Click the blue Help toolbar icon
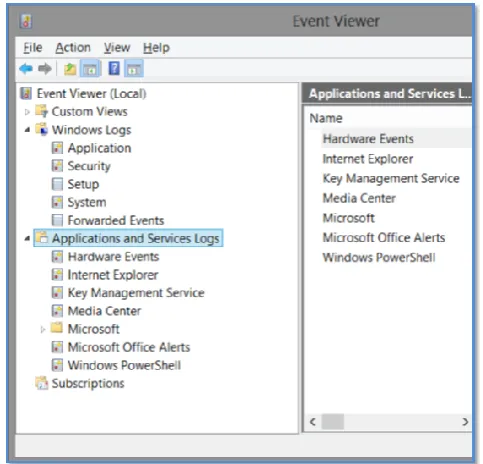 coord(114,69)
